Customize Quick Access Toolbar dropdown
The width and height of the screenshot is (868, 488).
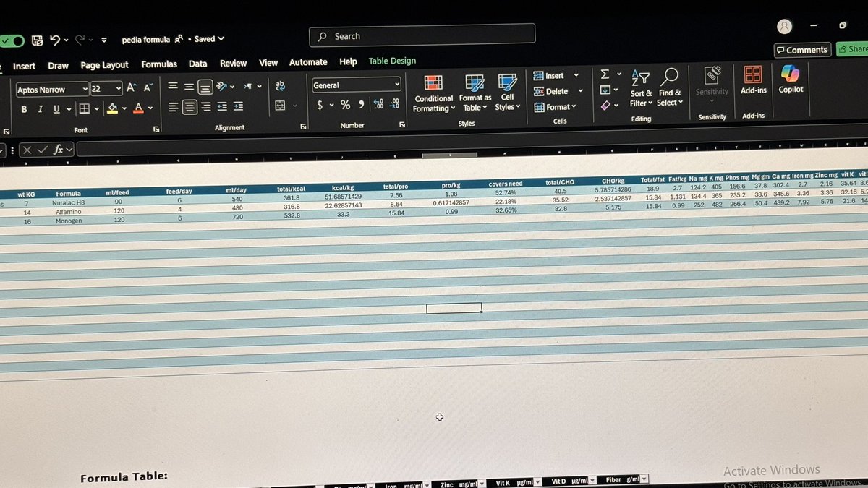pos(104,40)
